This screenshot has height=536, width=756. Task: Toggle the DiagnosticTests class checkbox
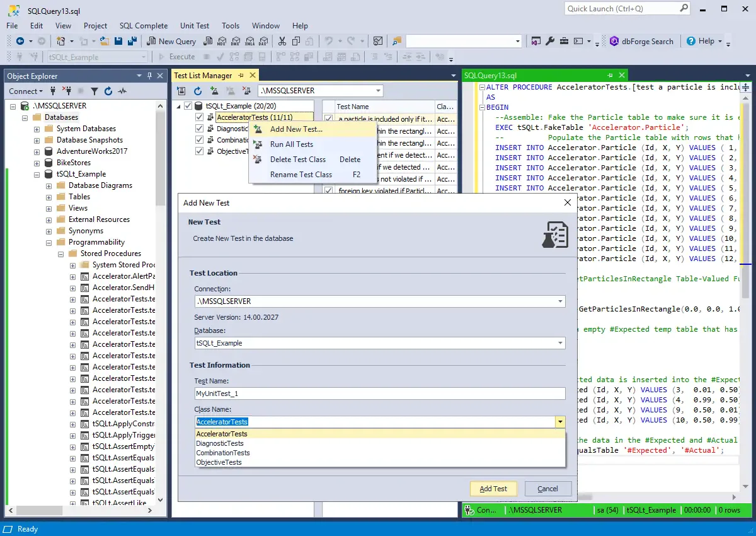coord(200,129)
